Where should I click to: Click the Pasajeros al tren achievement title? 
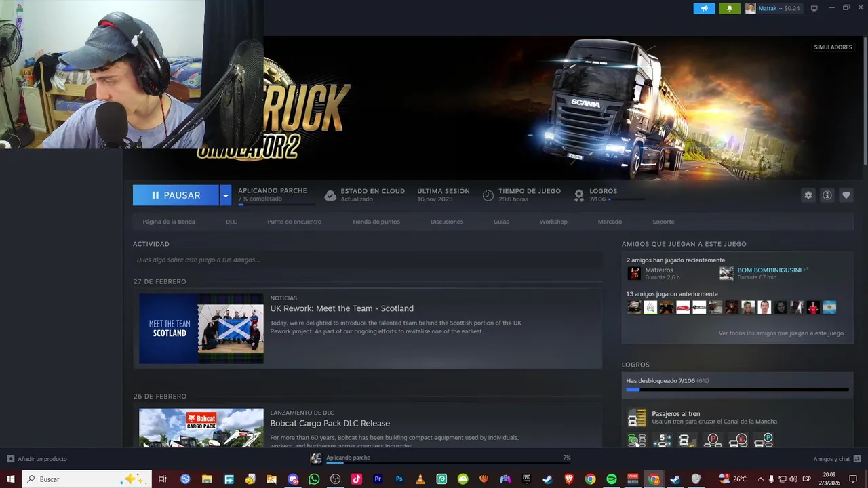(676, 414)
